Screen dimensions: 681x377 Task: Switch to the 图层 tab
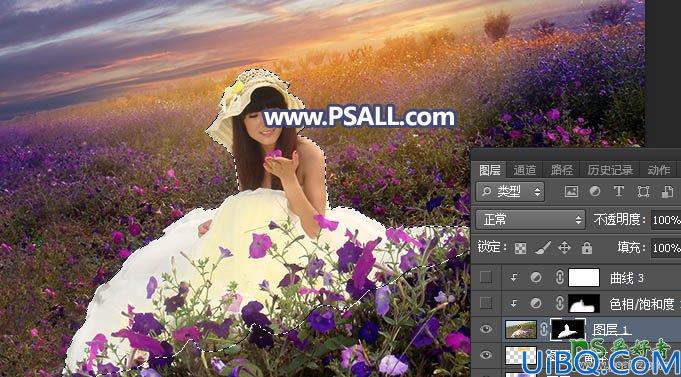click(489, 170)
